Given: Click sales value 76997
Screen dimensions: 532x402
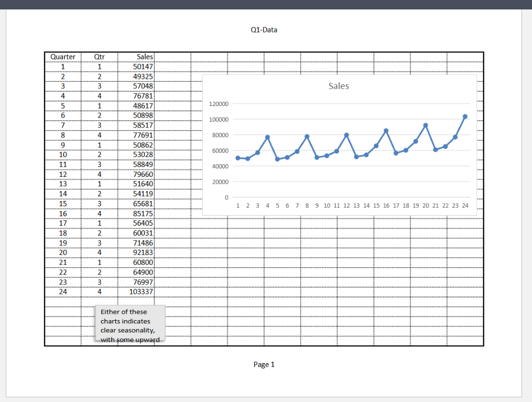Looking at the screenshot, I should [x=143, y=282].
